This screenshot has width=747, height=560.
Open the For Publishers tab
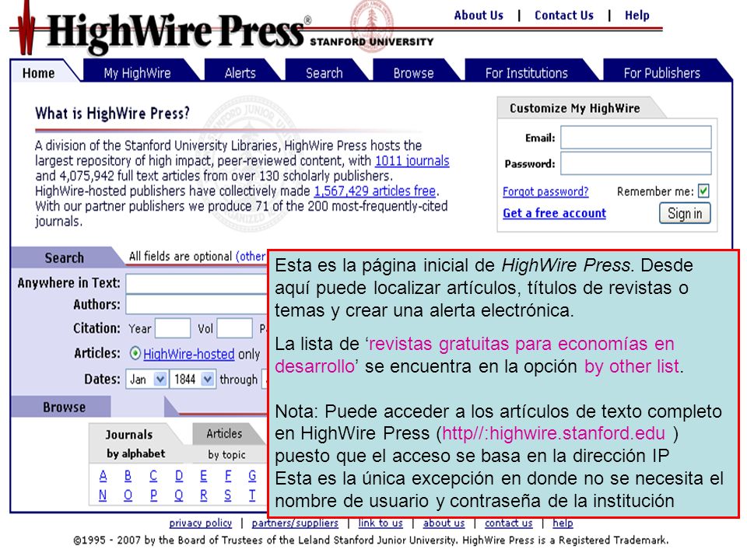(x=661, y=73)
